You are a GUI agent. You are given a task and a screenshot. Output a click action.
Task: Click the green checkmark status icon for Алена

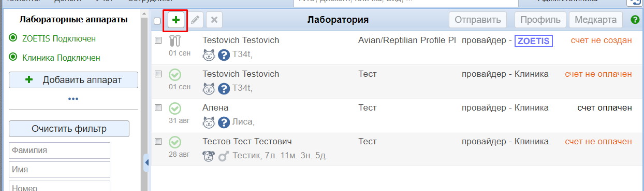(x=175, y=108)
